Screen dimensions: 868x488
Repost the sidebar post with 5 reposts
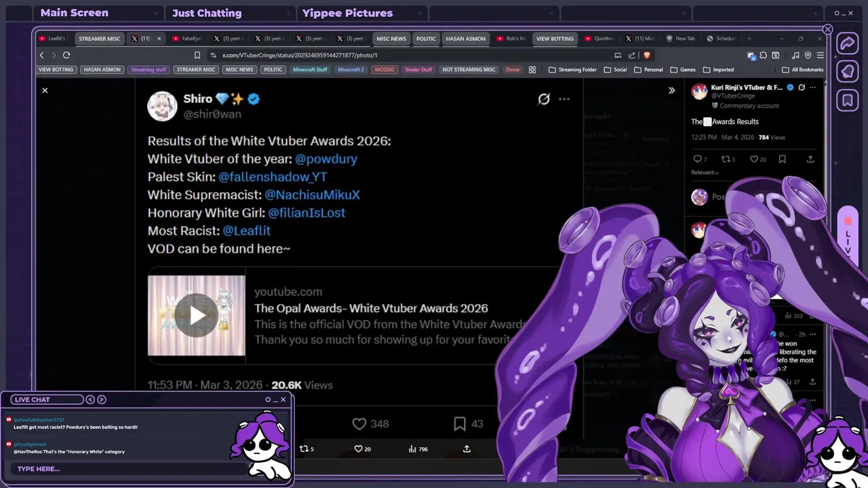click(x=725, y=159)
